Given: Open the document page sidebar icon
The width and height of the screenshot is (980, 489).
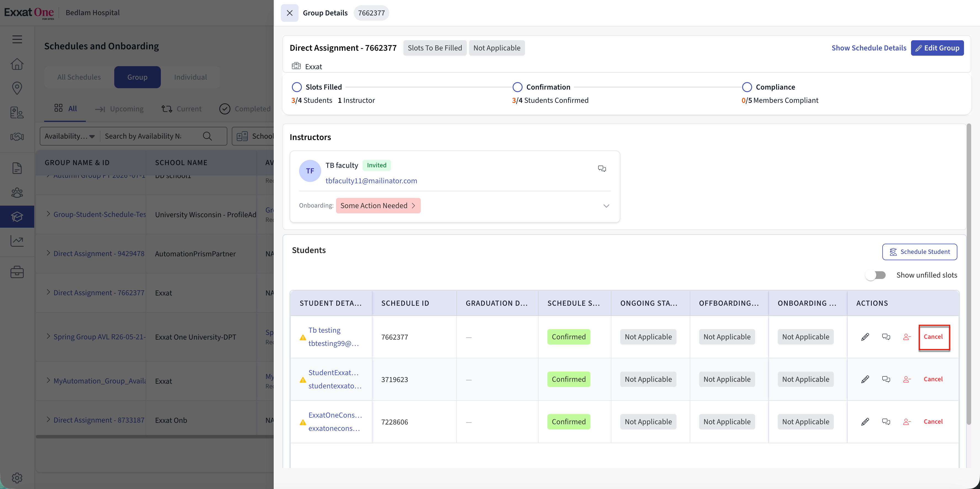Looking at the screenshot, I should click(17, 168).
